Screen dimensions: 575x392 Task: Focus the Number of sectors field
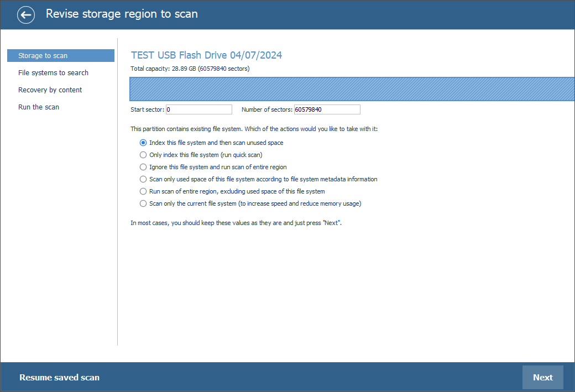click(x=327, y=109)
